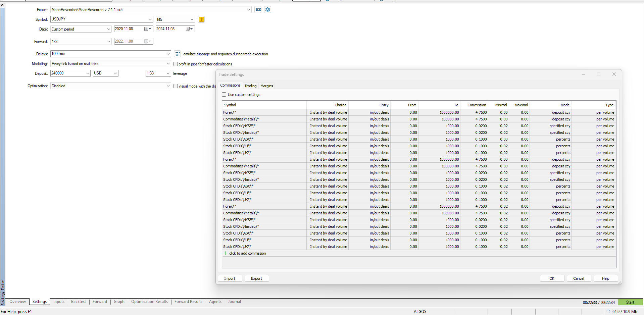Select first Commodities\Metals\* commission row
The width and height of the screenshot is (644, 315).
[419, 119]
